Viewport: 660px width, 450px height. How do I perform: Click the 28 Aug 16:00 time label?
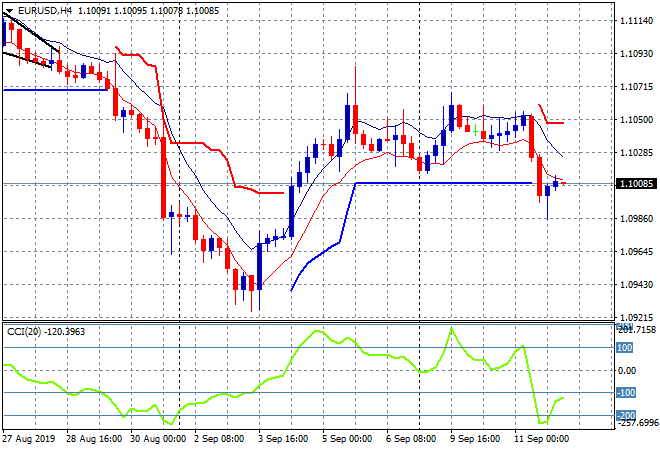(94, 439)
